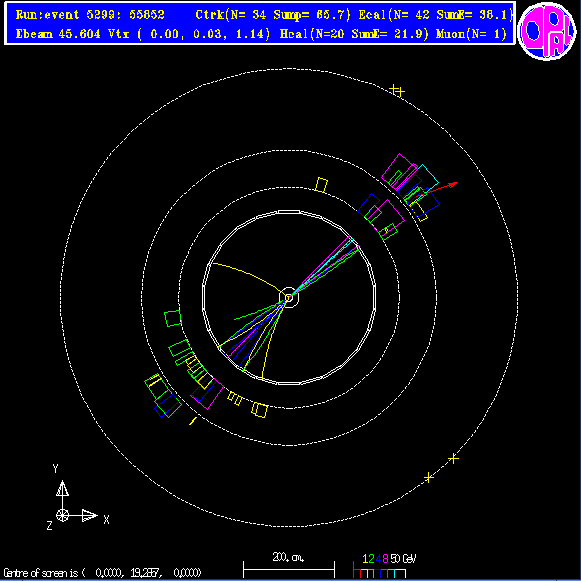Click the green square cluster left of center
The image size is (581, 581).
pos(173,318)
